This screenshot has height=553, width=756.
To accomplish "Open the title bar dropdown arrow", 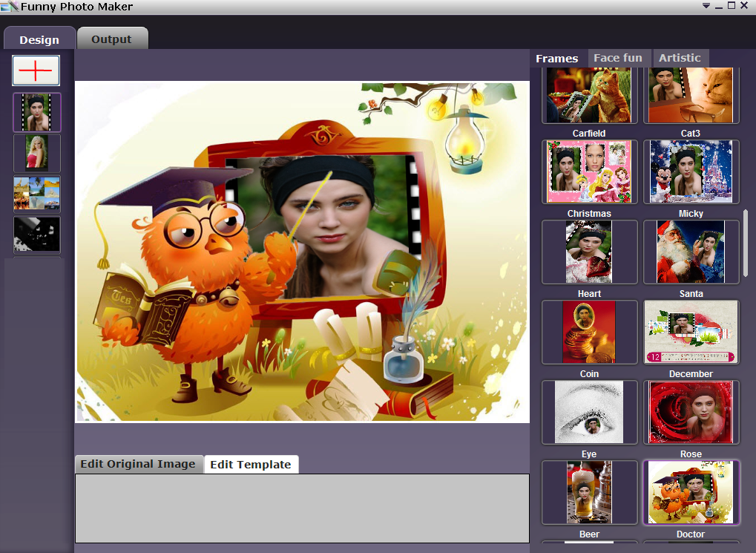I will [706, 6].
